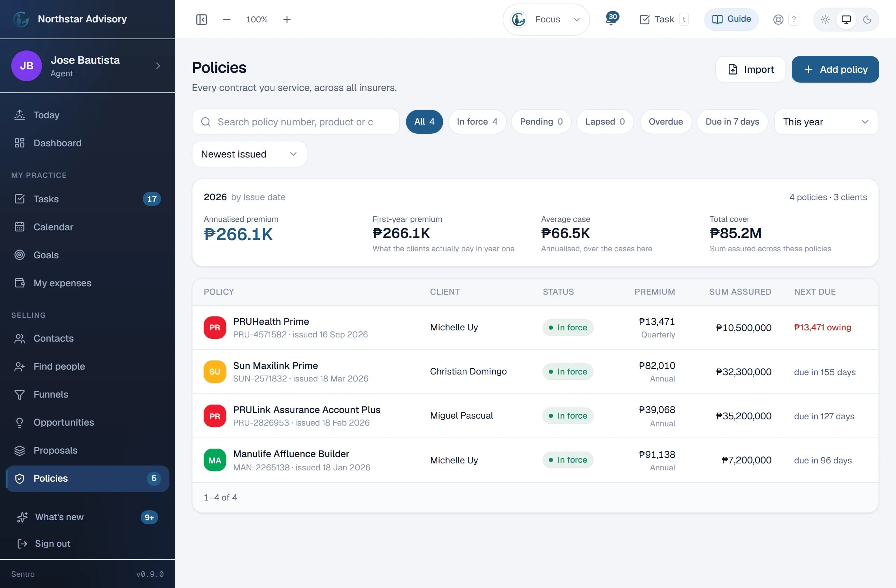Open the help support lifebuoy icon
The image size is (896, 588).
click(778, 19)
